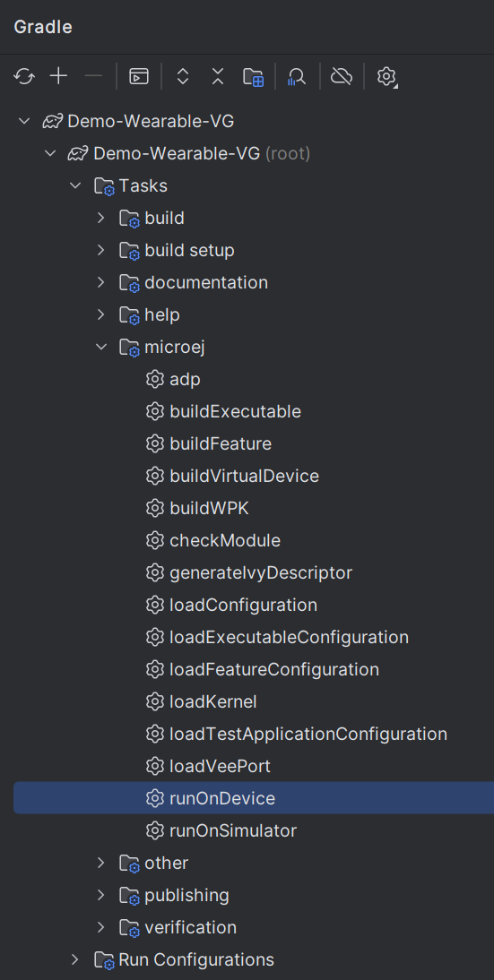494x980 pixels.
Task: Expand the publishing task group
Action: point(100,896)
